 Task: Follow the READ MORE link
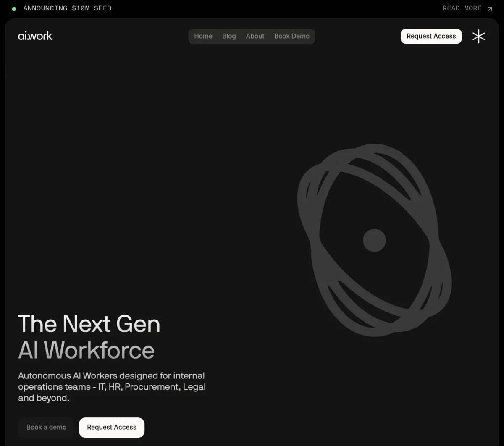click(x=462, y=8)
